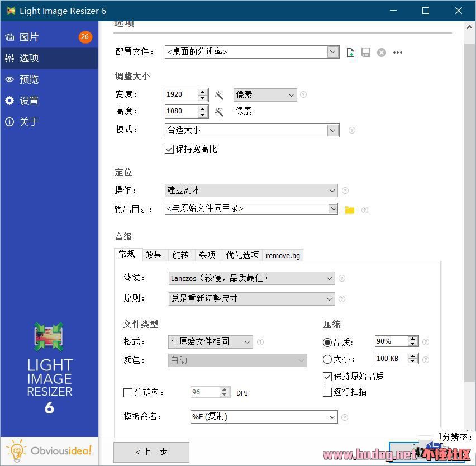Click the magic wand beside height field
This screenshot has height=466, width=476.
point(219,112)
